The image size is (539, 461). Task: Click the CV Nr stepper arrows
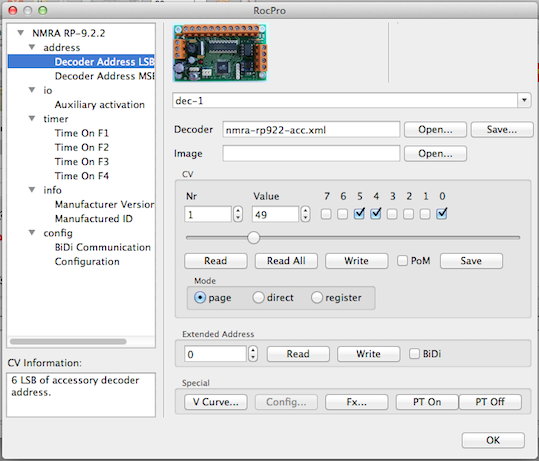click(238, 215)
